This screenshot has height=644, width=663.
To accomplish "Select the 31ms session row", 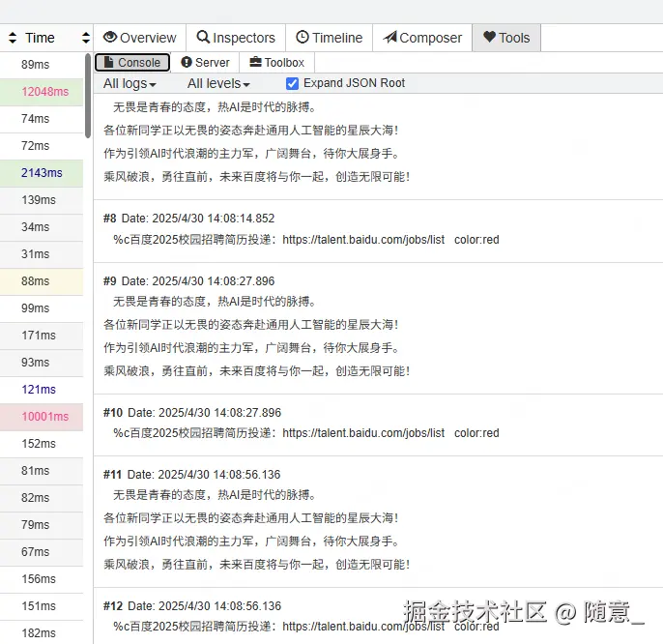I will 42,254.
